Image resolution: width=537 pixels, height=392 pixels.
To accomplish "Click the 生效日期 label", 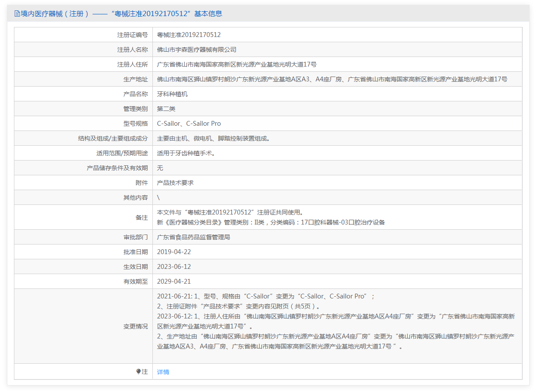I will pyautogui.click(x=135, y=267).
